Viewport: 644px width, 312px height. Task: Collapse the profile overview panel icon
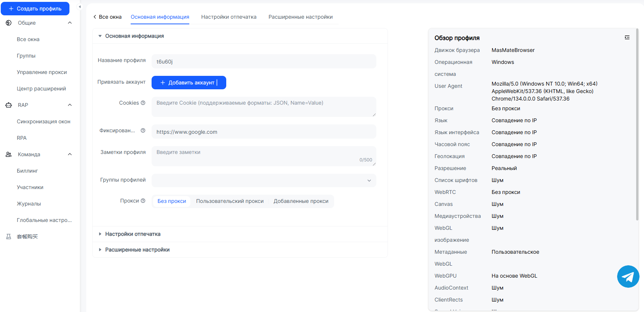click(x=627, y=37)
